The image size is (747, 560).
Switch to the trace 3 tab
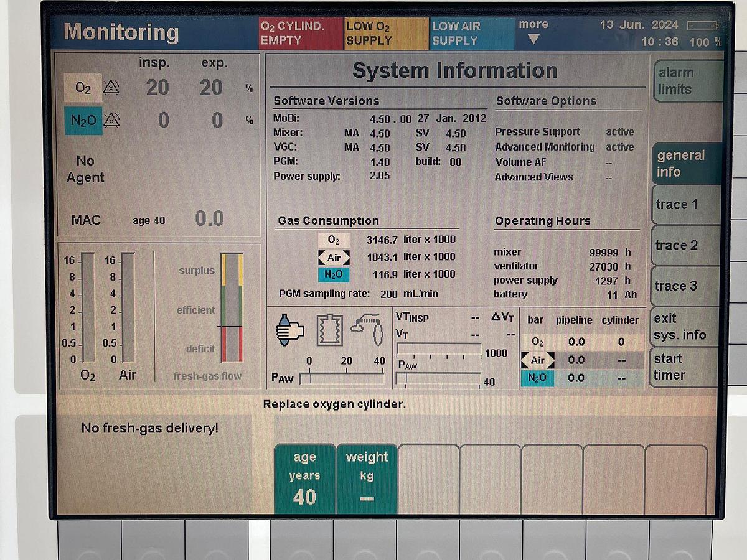(686, 286)
